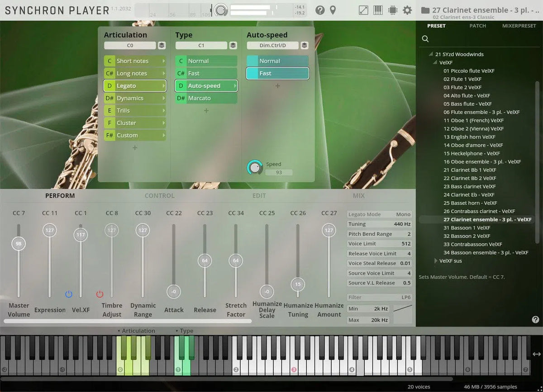Load the 31 Bassoon 1 VelXF preset

[x=467, y=228]
